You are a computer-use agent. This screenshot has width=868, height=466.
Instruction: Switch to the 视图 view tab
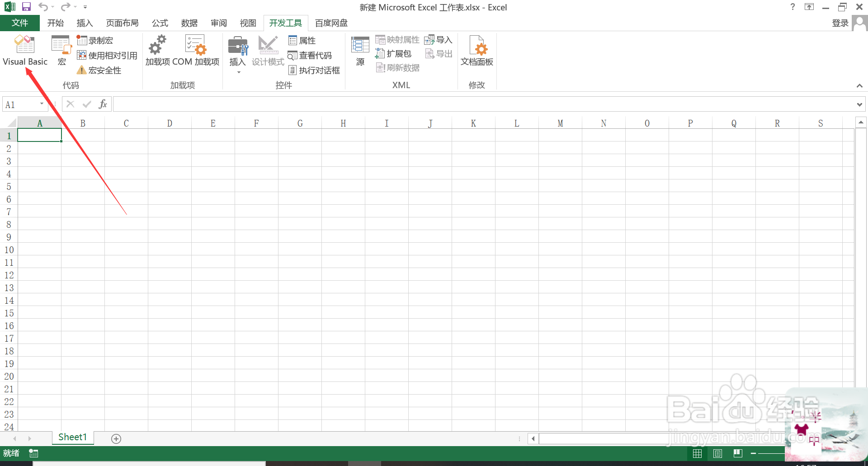click(248, 23)
